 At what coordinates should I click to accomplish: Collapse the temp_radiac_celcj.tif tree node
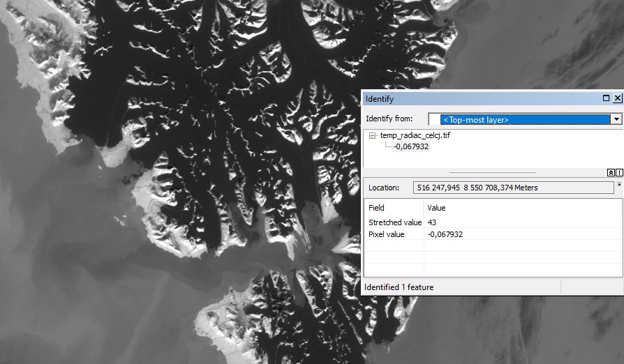373,135
